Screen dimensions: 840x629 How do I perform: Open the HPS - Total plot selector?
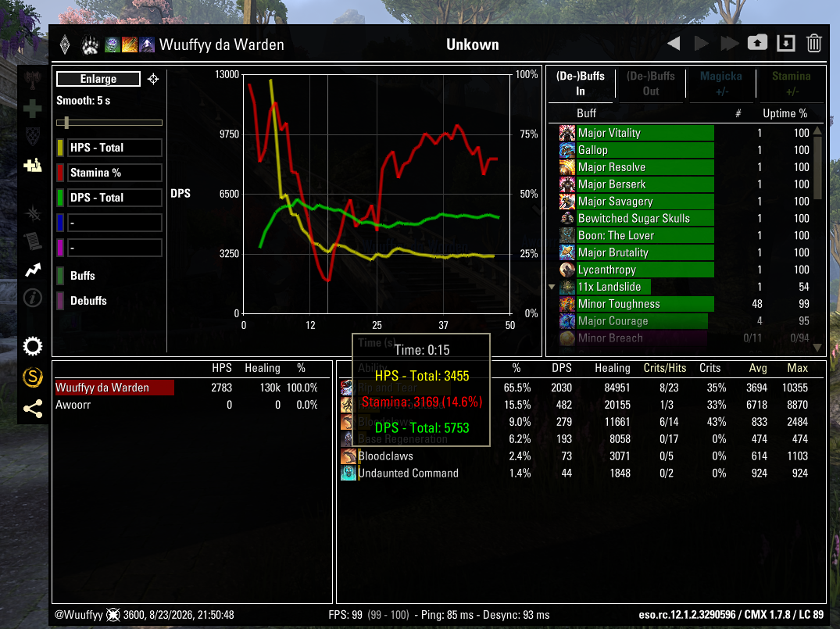point(115,148)
